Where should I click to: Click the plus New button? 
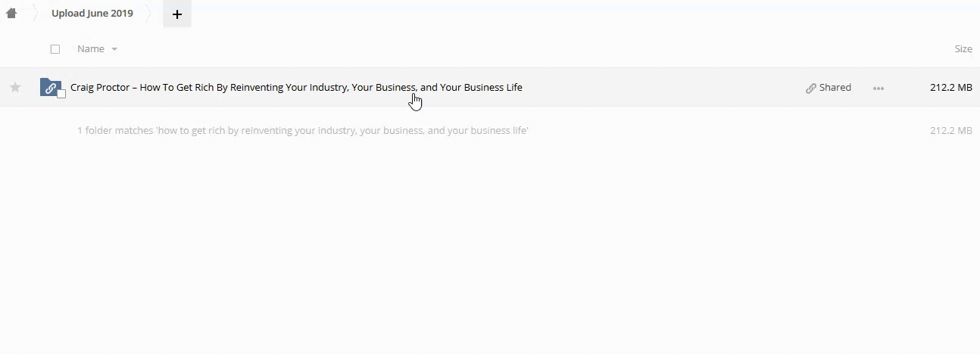point(177,14)
